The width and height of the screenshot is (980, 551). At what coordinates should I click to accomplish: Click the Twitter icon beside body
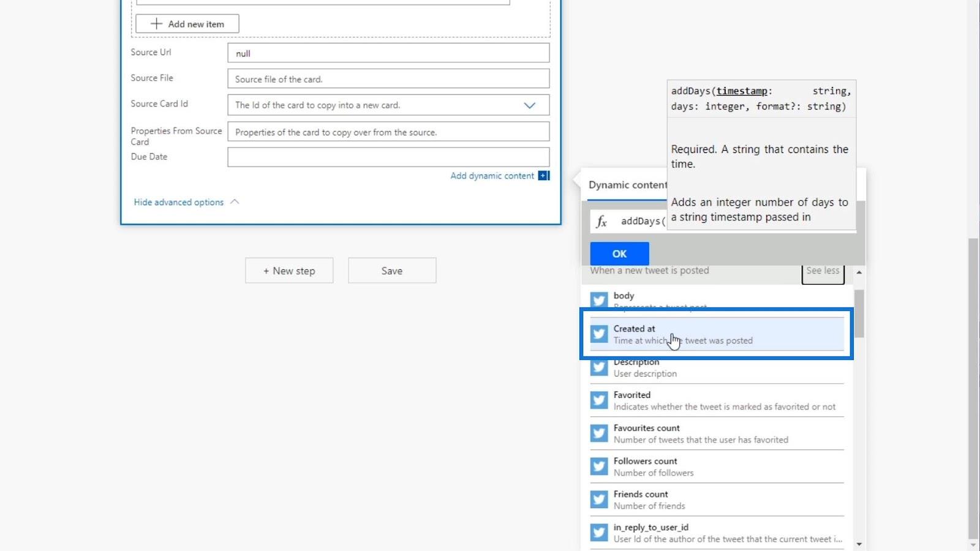click(x=599, y=300)
